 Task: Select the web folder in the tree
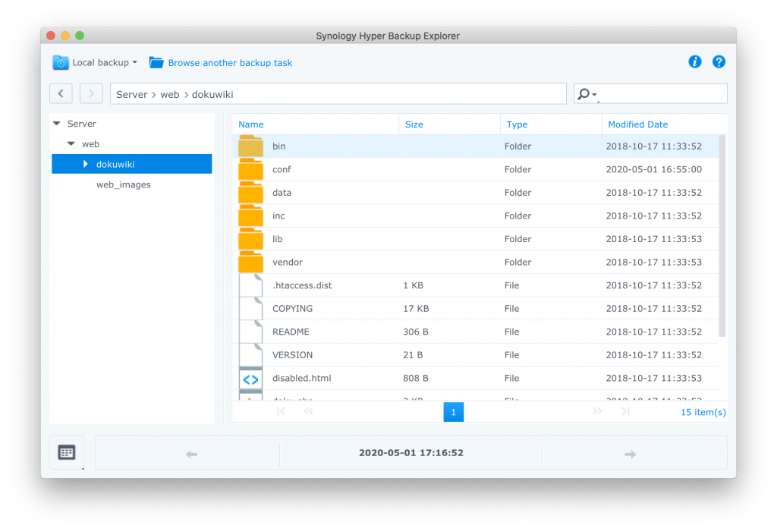click(91, 144)
